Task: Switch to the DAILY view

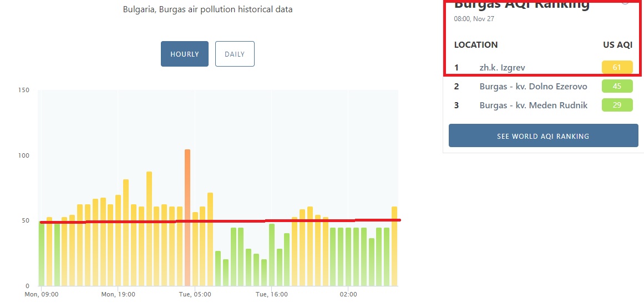Action: (x=235, y=54)
